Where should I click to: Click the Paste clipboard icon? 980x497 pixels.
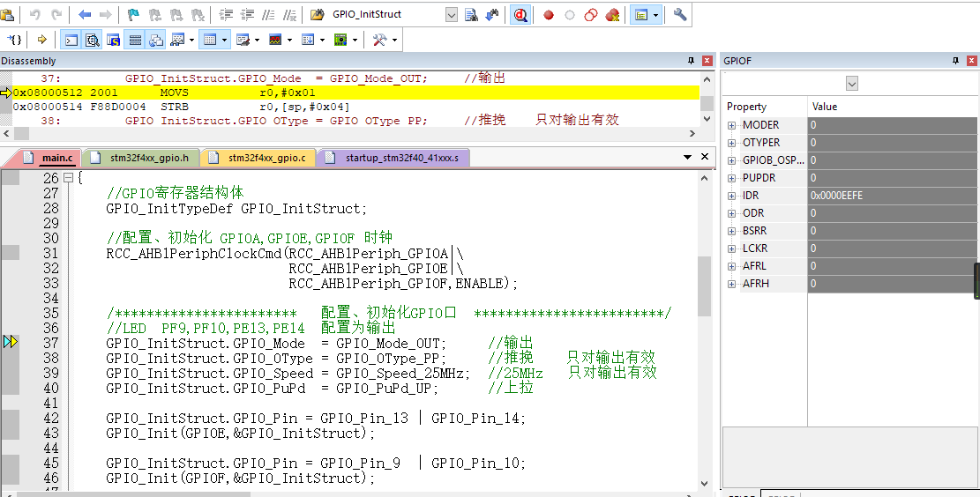(x=8, y=14)
